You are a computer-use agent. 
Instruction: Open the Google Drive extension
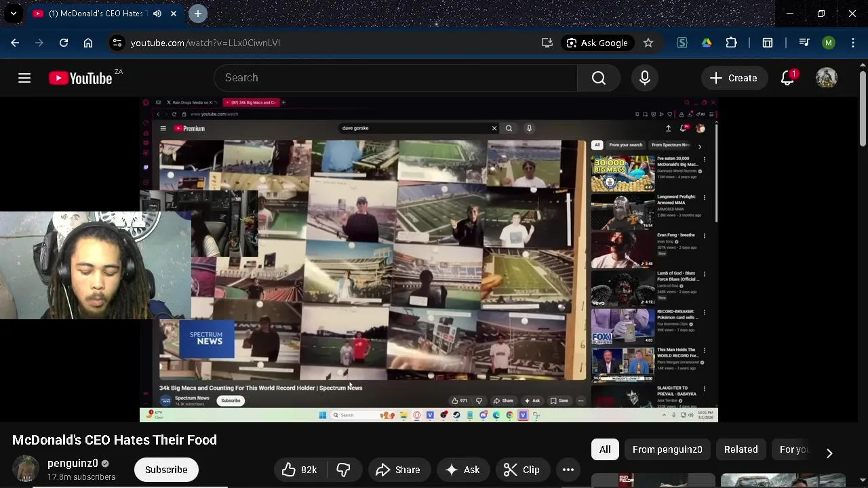[707, 43]
